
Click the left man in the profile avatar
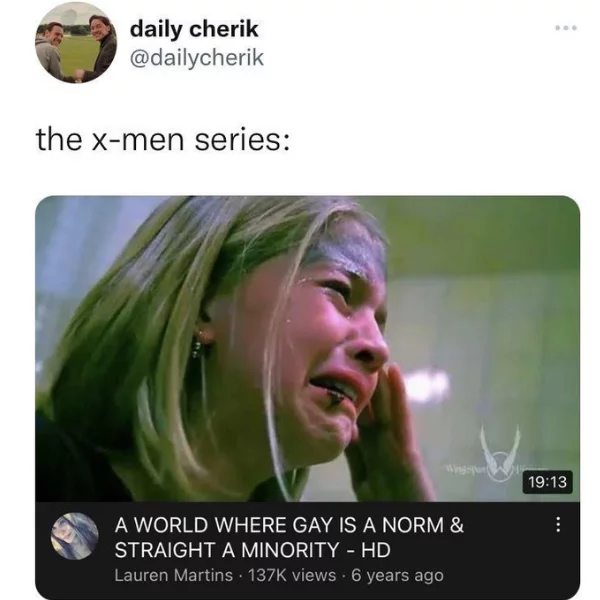(x=51, y=50)
